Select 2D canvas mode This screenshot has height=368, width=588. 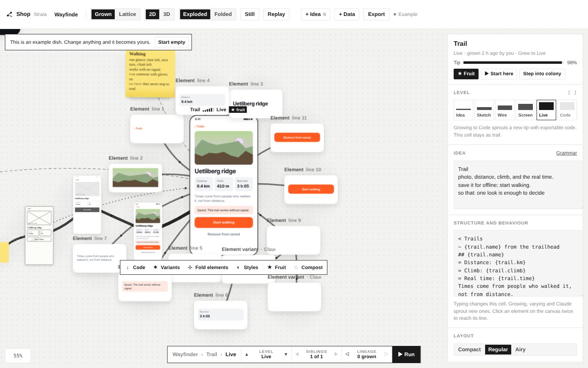pos(152,14)
